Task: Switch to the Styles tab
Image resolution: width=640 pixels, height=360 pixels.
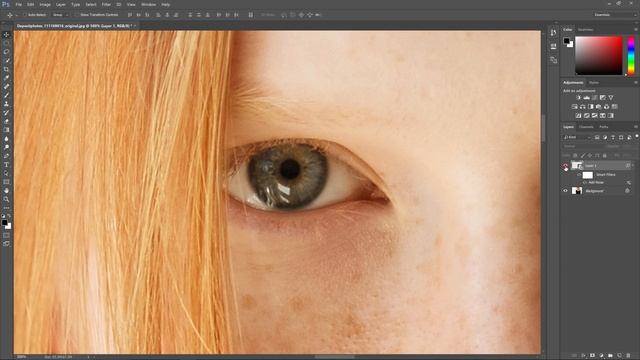Action: (594, 82)
